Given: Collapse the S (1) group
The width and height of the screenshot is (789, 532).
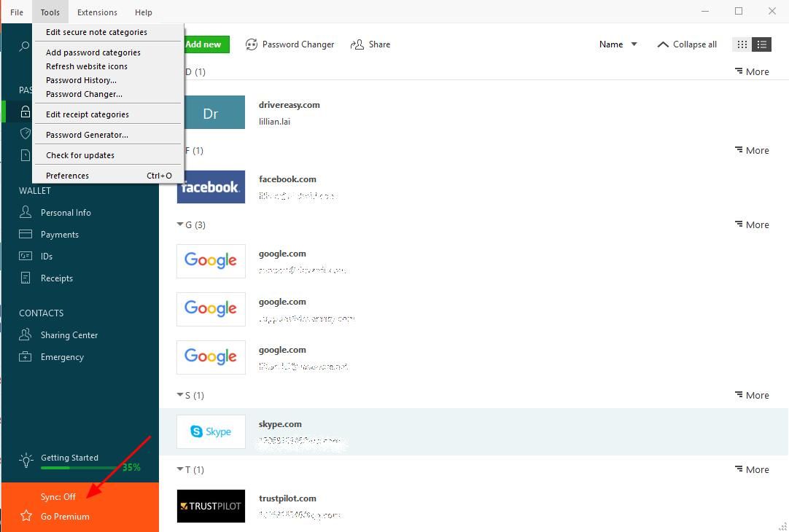Looking at the screenshot, I should (181, 395).
